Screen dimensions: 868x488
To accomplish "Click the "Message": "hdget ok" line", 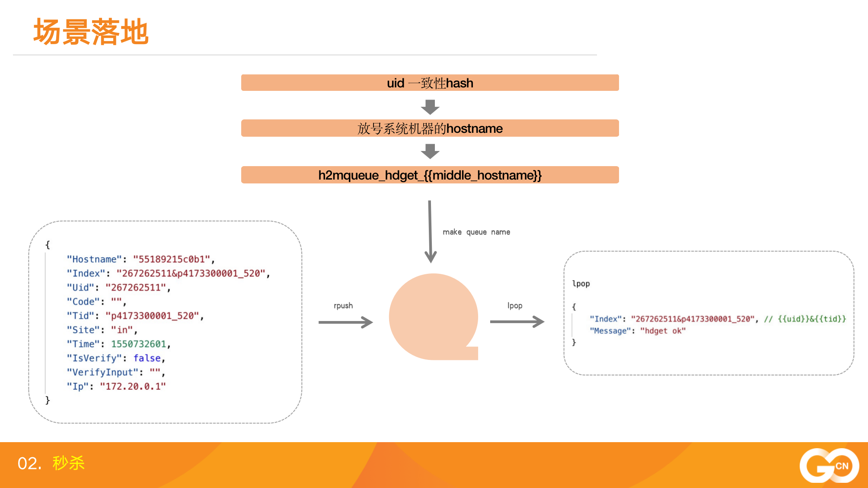I will tap(638, 331).
